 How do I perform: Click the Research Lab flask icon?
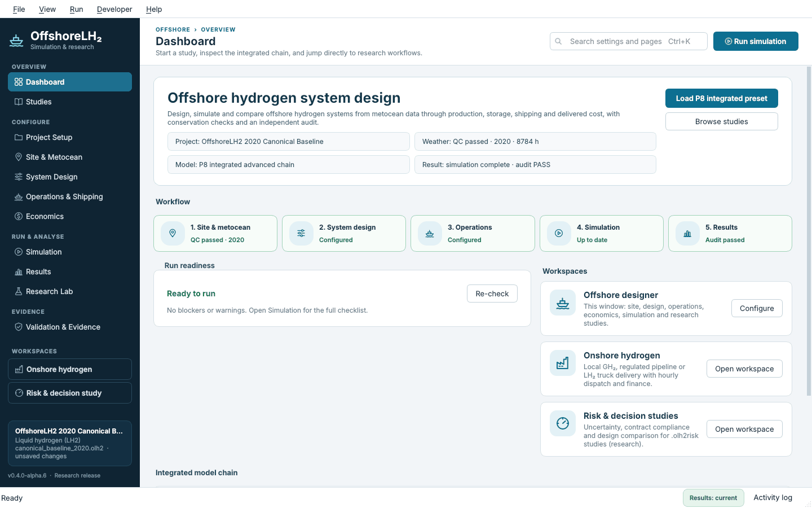[x=19, y=291]
